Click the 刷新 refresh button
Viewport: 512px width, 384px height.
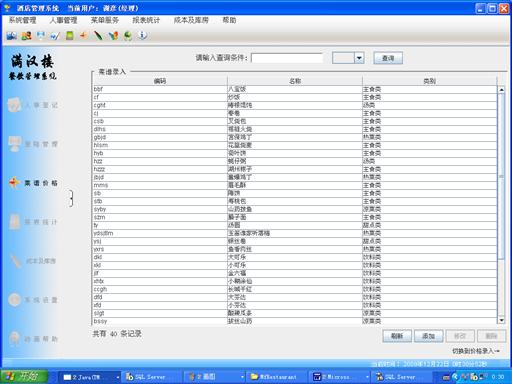[x=397, y=336]
